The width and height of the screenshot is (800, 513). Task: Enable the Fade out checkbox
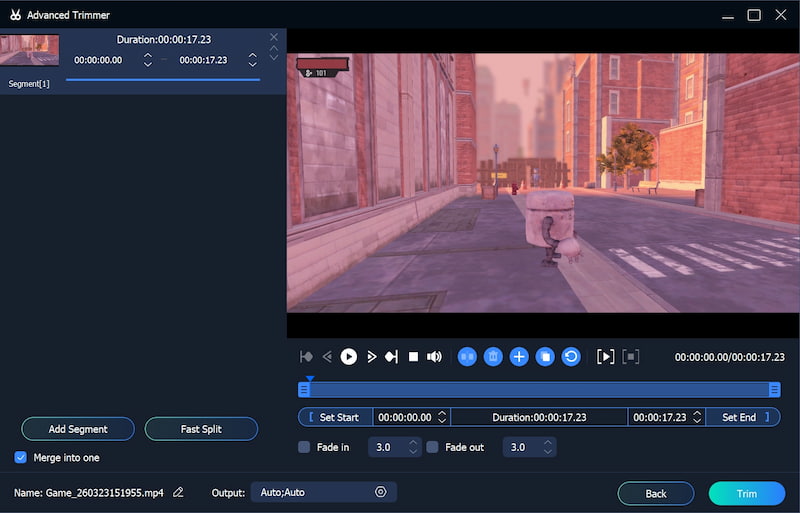tap(433, 447)
